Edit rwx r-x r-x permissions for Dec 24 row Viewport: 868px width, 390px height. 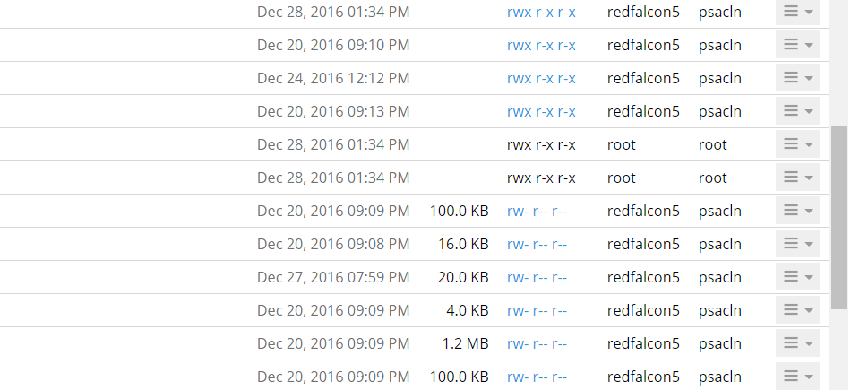click(x=541, y=78)
